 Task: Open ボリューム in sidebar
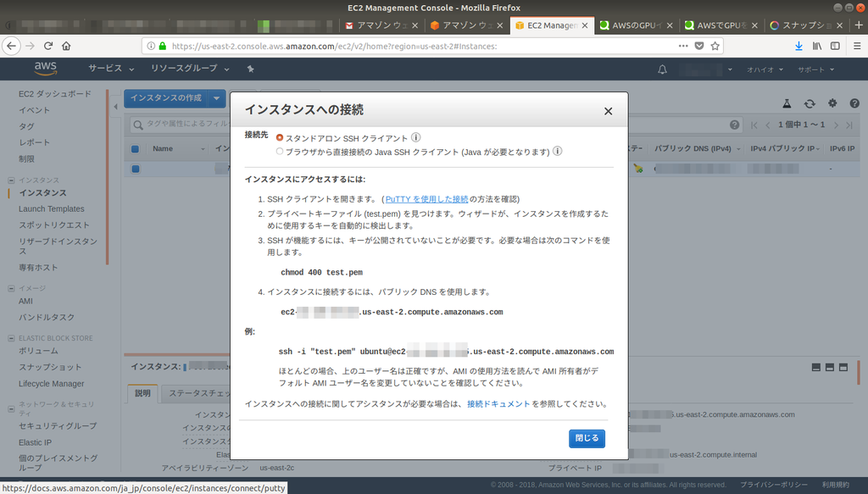click(38, 351)
